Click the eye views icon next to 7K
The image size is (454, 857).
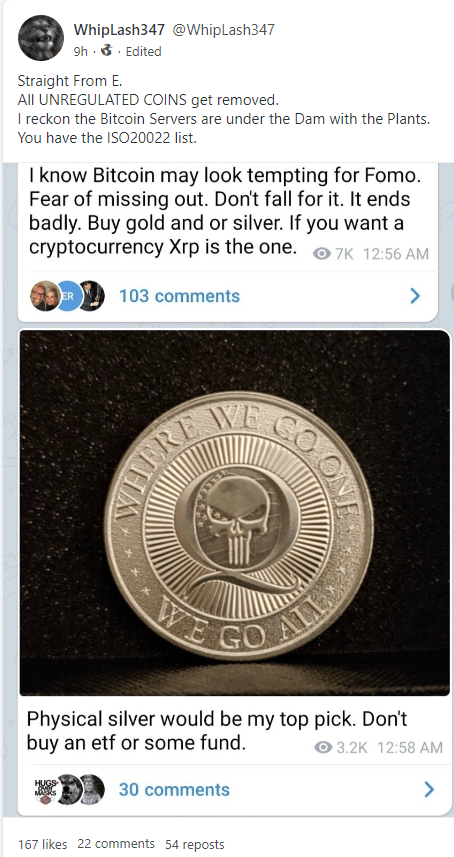[323, 254]
